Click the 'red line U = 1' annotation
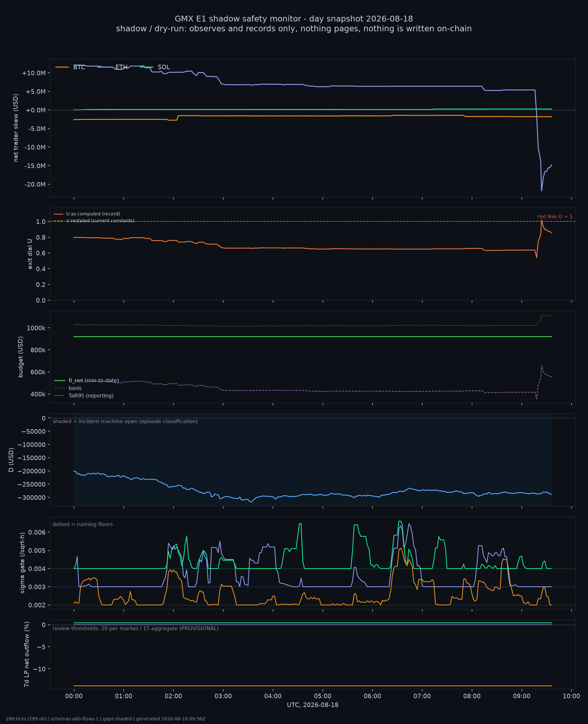The height and width of the screenshot is (724, 588). [x=555, y=217]
